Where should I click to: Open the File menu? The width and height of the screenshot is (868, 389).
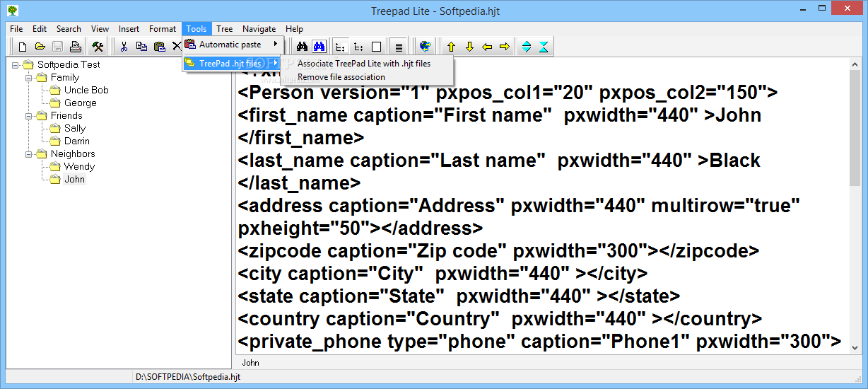pyautogui.click(x=16, y=29)
